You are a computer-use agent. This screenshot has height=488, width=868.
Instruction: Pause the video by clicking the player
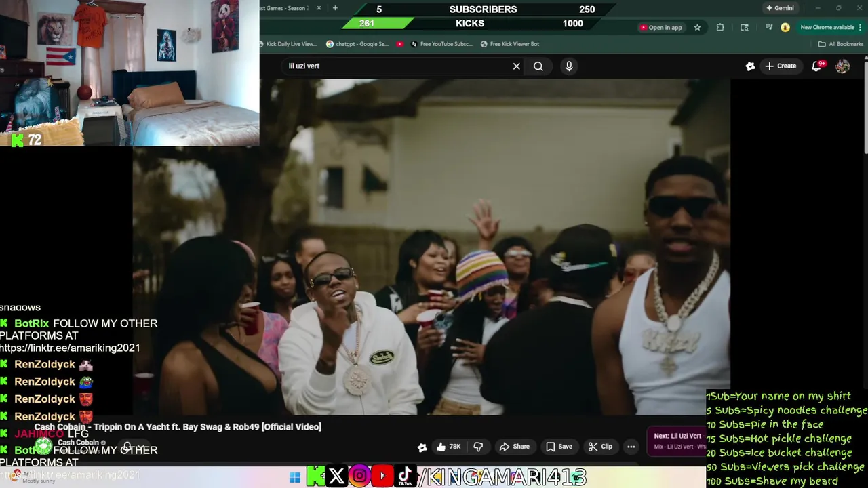(x=431, y=247)
